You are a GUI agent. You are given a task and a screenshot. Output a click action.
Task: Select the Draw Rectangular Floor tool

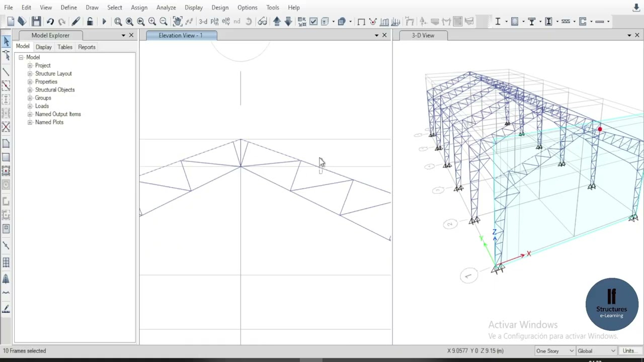pos(6,157)
